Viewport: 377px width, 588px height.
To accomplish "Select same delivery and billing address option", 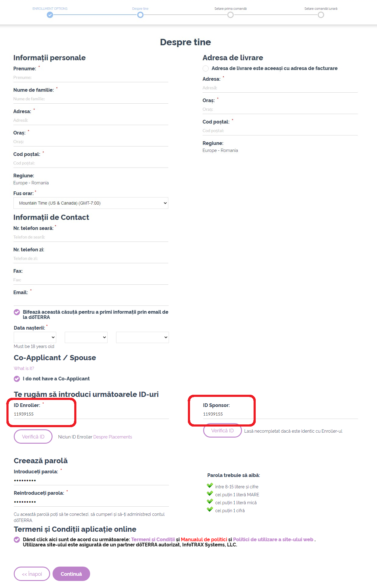I will [206, 68].
